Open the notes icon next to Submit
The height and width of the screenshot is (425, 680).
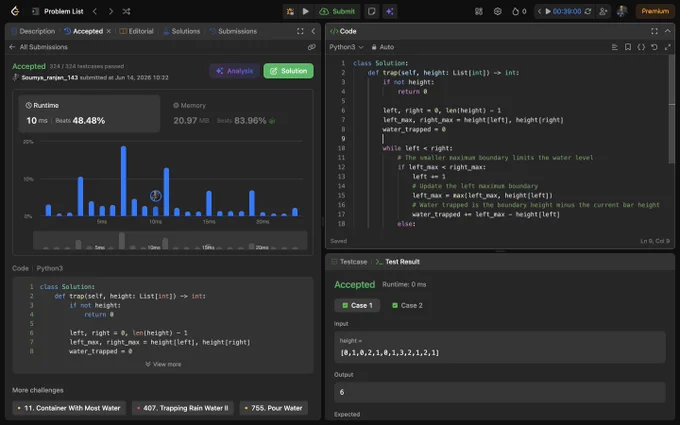click(372, 11)
